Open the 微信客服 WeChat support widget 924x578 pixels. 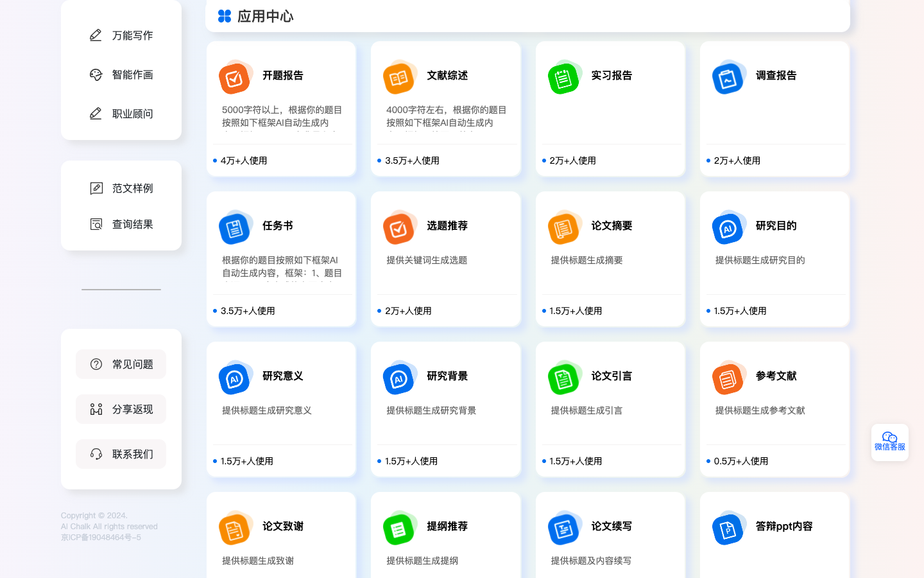coord(890,442)
